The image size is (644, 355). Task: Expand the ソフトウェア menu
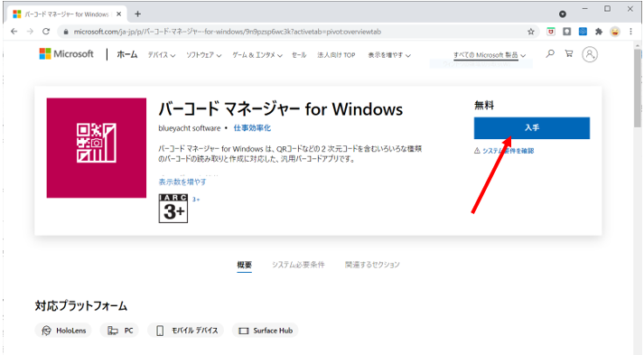(204, 55)
